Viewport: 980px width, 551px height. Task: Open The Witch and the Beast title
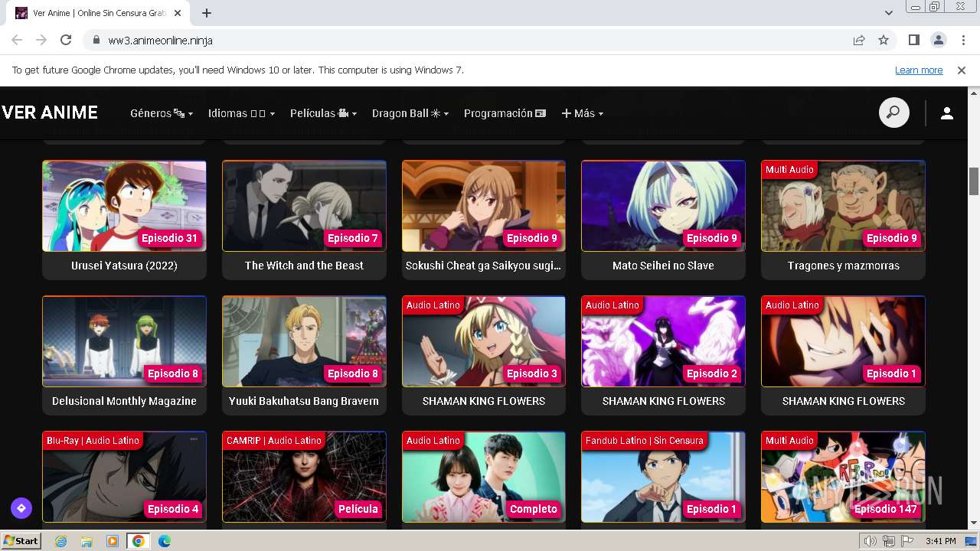point(304,266)
